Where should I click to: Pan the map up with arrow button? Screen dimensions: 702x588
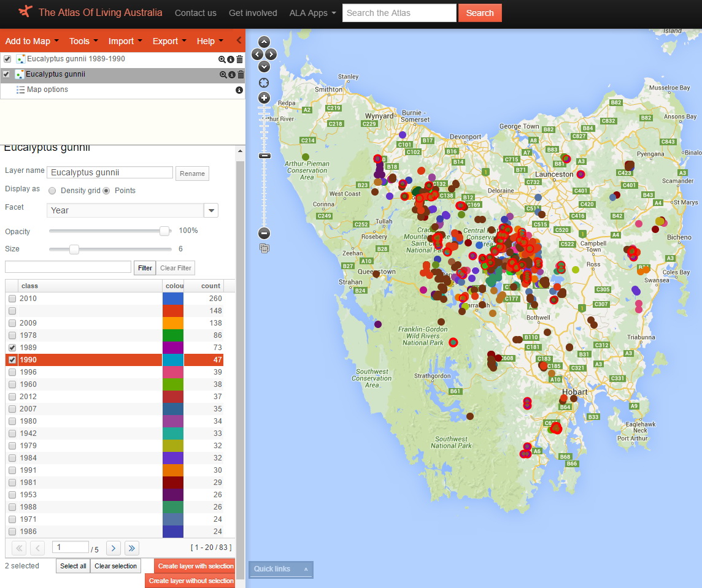tap(264, 42)
